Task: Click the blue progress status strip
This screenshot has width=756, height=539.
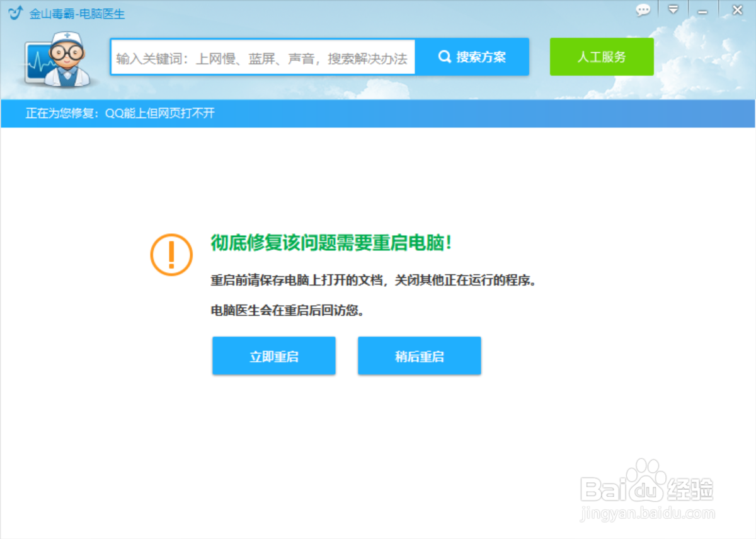Action: point(378,113)
